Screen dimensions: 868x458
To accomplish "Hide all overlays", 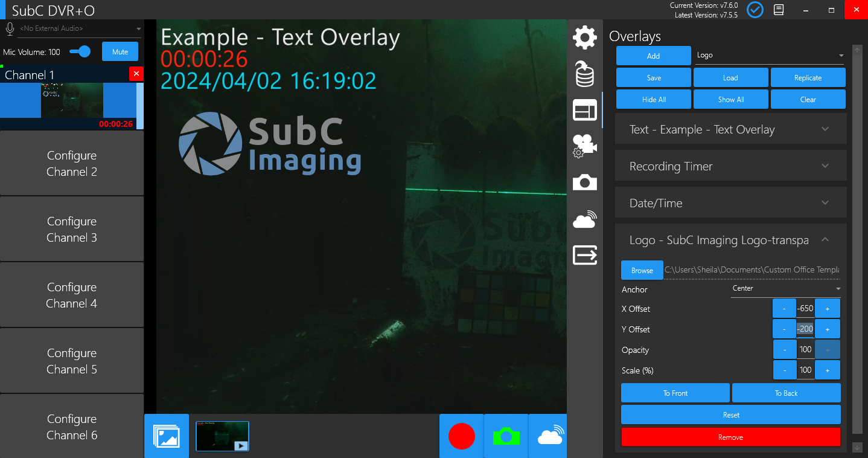I will point(653,100).
